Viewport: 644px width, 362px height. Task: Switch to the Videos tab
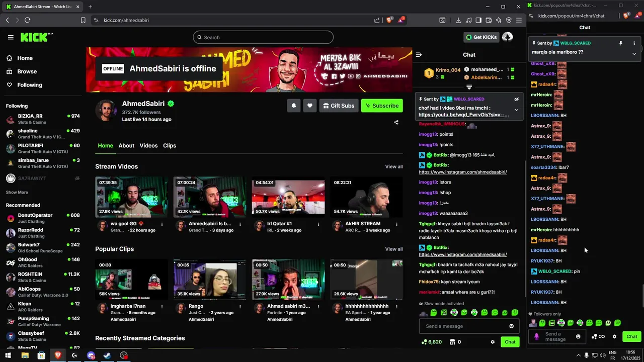pos(148,146)
